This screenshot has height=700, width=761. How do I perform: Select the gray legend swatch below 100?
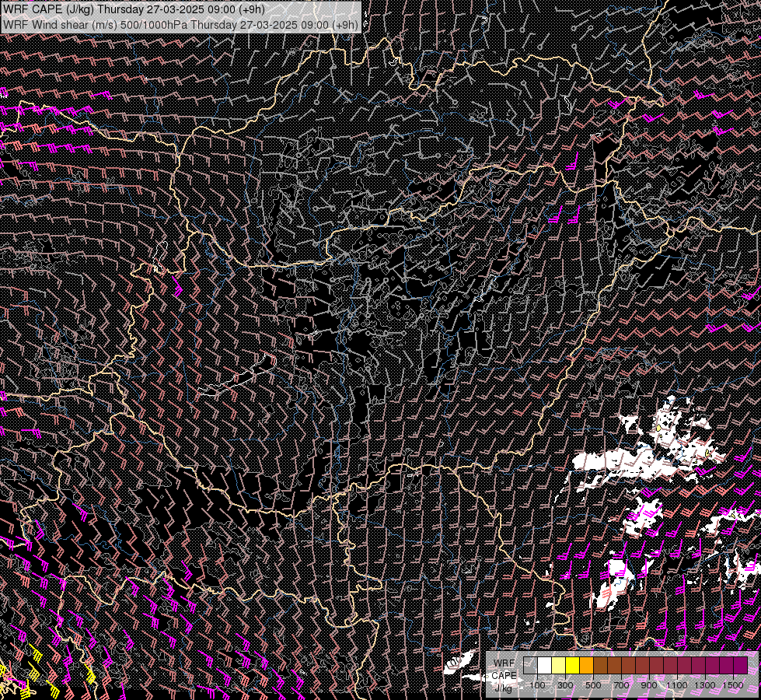point(530,665)
